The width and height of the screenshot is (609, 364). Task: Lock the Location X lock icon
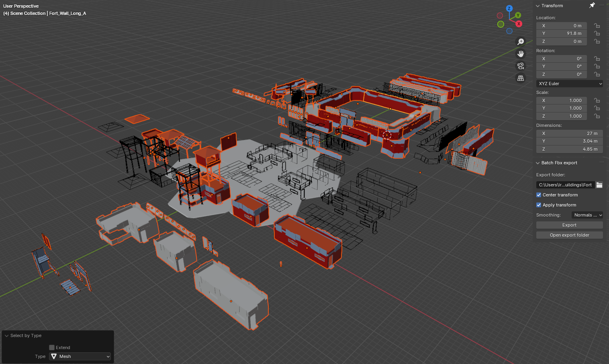pos(597,26)
